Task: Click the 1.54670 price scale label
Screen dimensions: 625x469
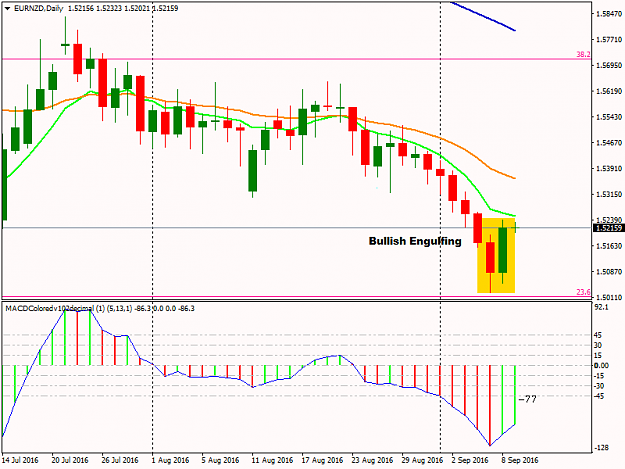Action: pos(609,143)
